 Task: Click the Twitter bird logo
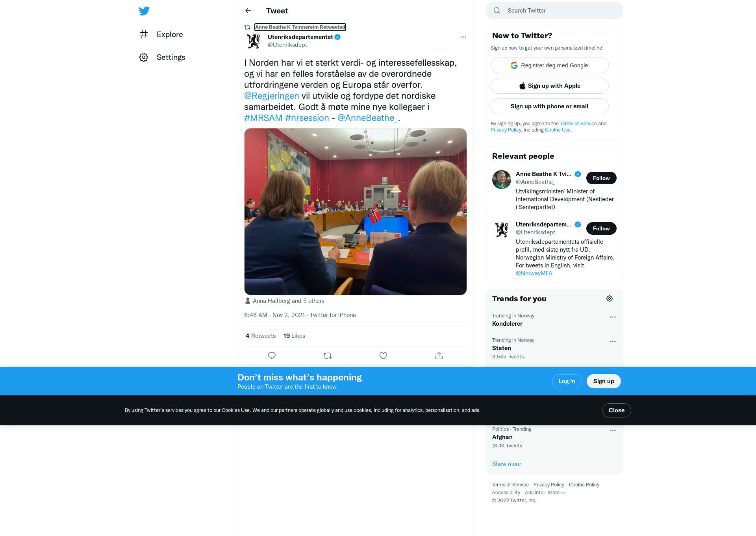[144, 11]
